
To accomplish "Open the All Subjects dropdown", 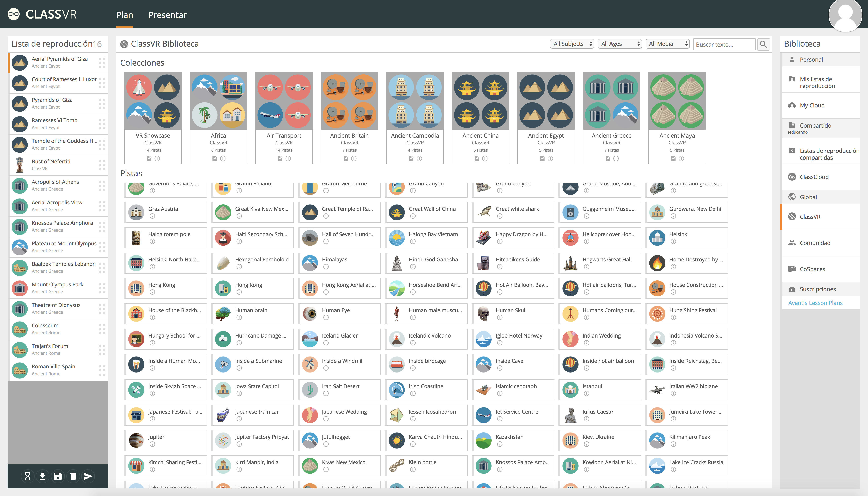I will [x=572, y=44].
